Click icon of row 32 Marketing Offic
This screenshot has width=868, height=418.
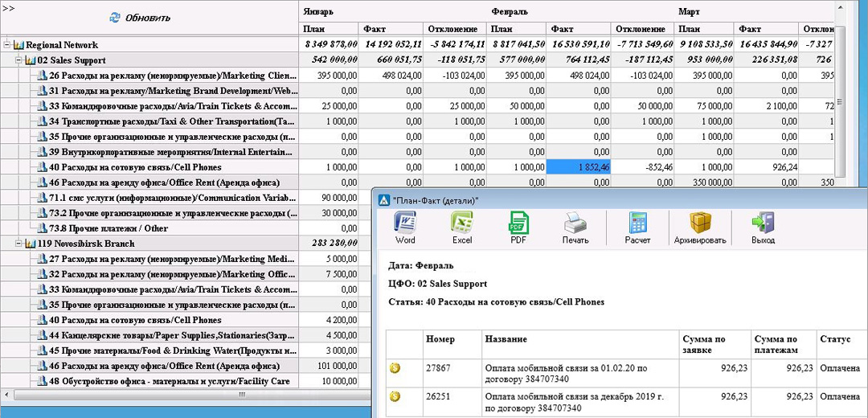[x=43, y=273]
